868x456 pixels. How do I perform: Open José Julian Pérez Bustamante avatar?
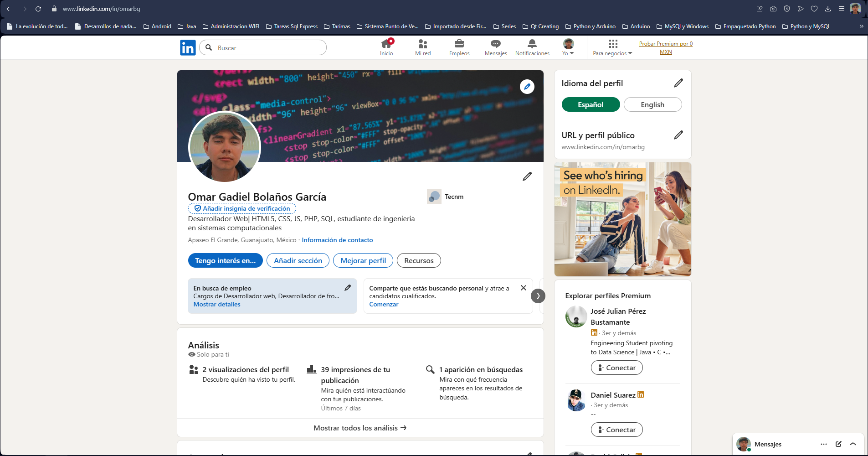[576, 317]
